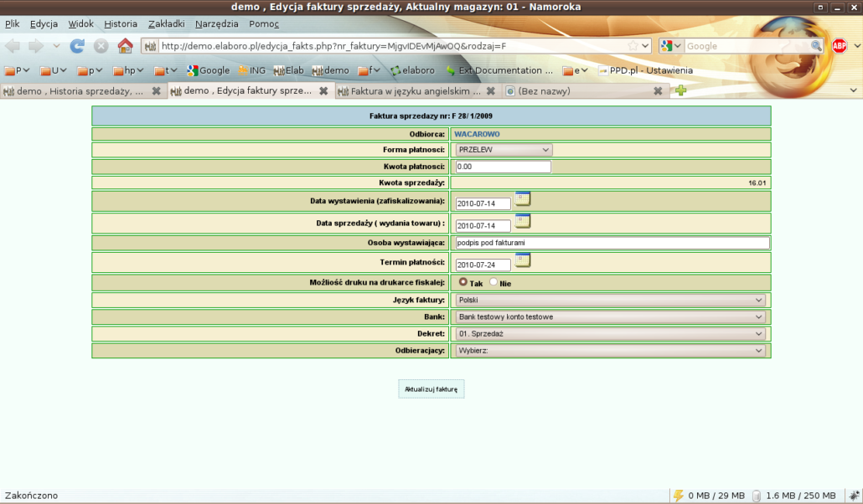This screenshot has height=504, width=863.
Task: Open calendar picker for Data sprzedaży
Action: point(523,222)
